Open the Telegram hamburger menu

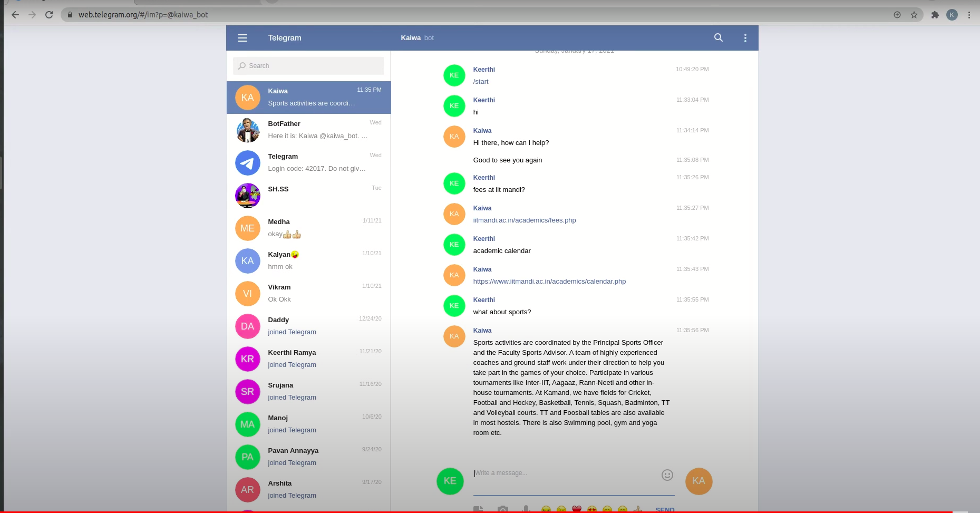(x=242, y=38)
